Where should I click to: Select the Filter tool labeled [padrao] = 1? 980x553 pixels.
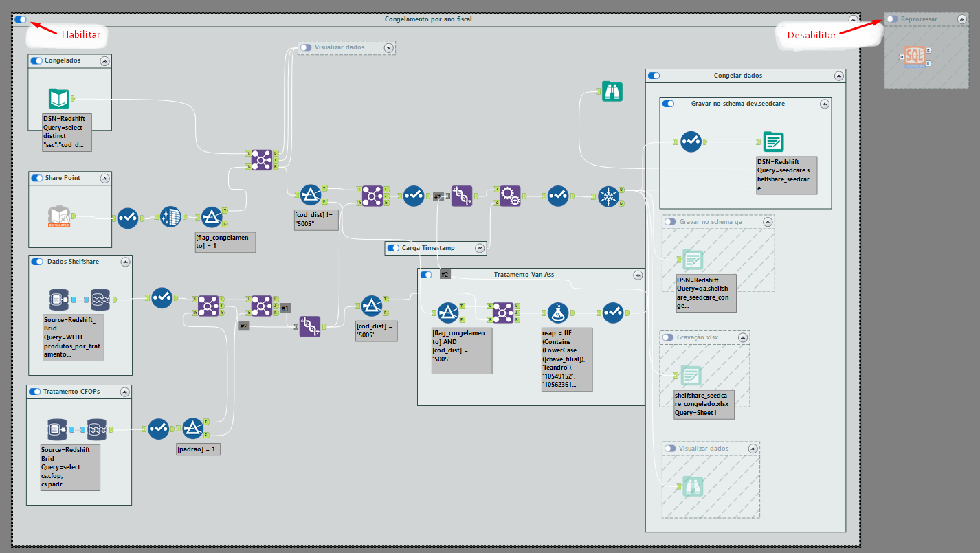point(193,429)
